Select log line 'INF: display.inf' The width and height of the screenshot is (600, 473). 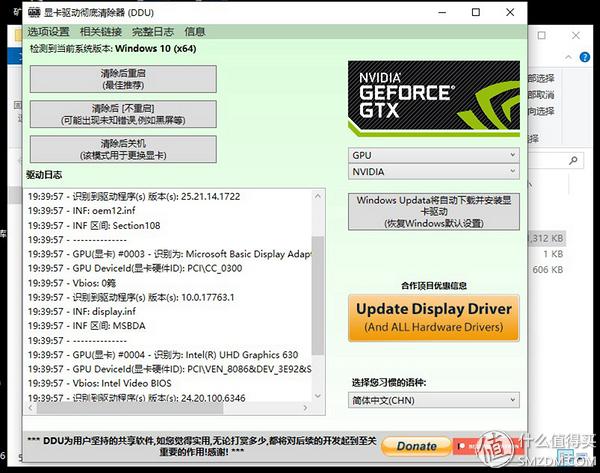[x=82, y=312]
